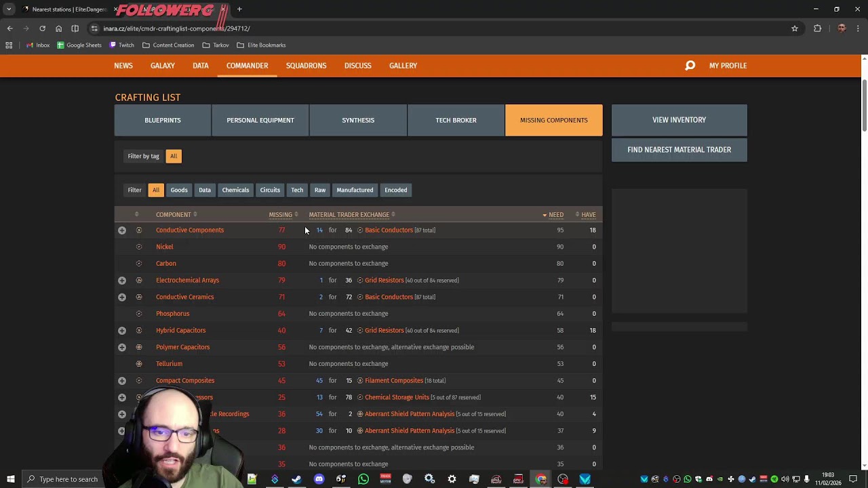Expand the Hybrid Capacitors row
The image size is (868, 488).
click(x=122, y=331)
